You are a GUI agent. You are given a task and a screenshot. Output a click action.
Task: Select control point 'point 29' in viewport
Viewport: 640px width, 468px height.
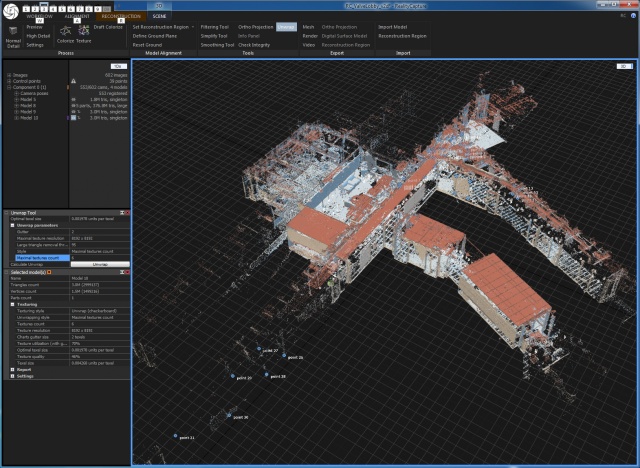[233, 376]
